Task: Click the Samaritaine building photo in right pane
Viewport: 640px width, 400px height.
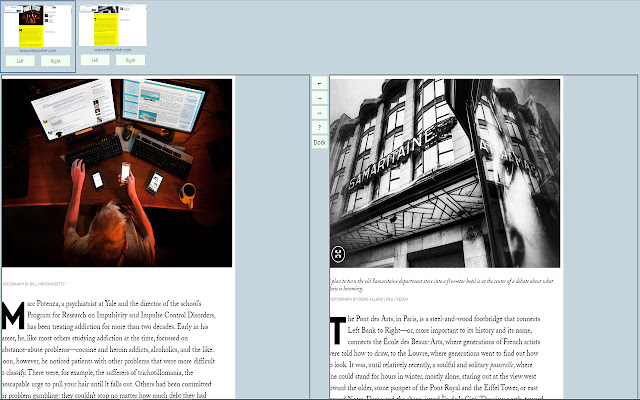Action: [445, 173]
